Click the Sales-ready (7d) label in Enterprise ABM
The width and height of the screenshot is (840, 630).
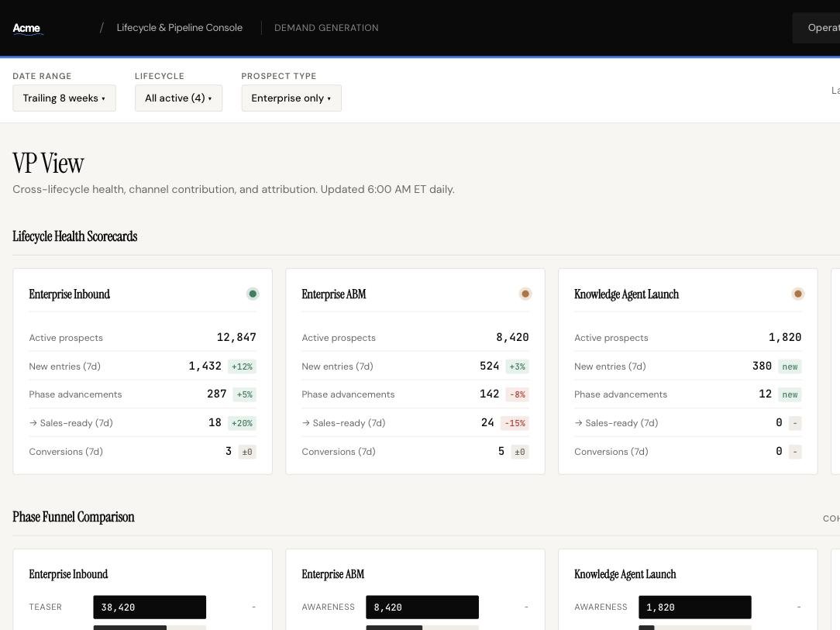pyautogui.click(x=343, y=422)
